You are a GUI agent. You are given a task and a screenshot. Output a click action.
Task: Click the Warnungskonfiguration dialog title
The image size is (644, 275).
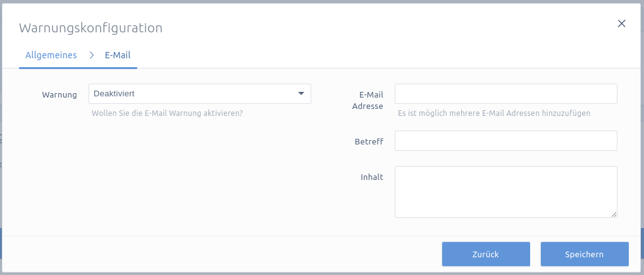[90, 28]
